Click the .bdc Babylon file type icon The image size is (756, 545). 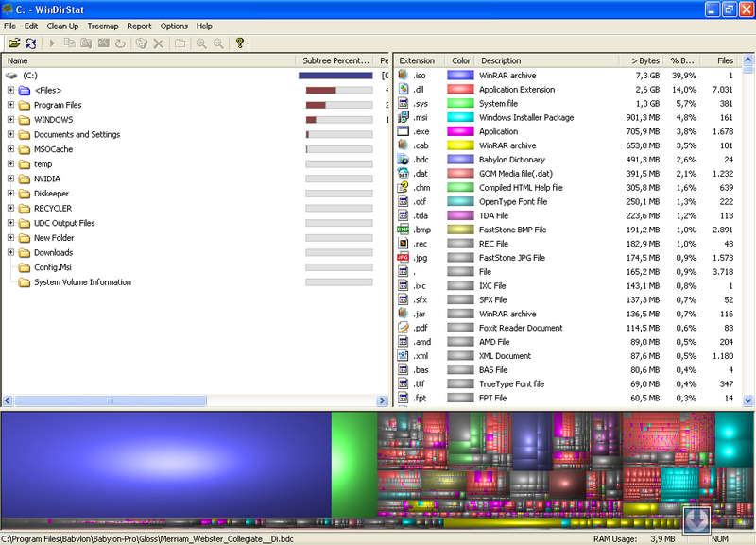[404, 159]
